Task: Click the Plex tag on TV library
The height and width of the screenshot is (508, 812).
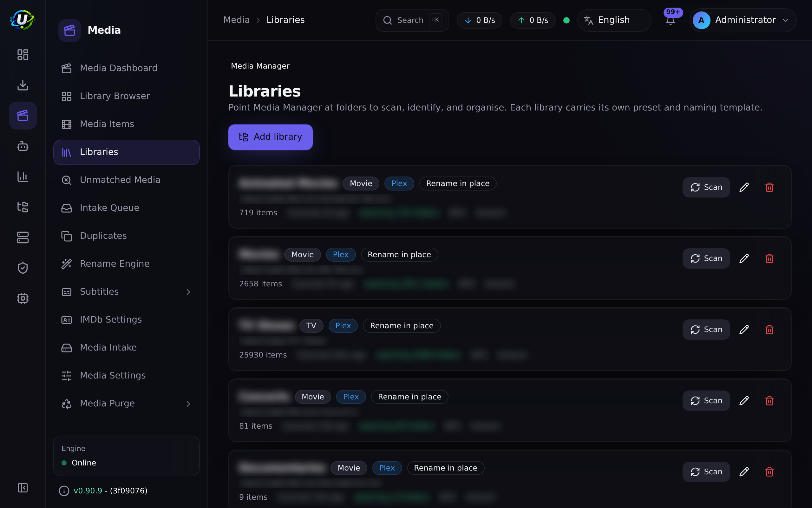Action: 343,326
